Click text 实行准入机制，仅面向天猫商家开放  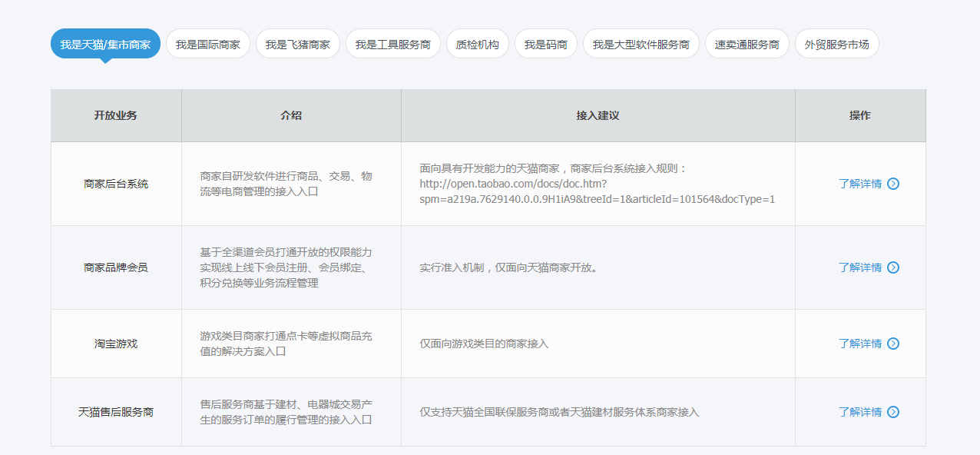click(x=508, y=267)
